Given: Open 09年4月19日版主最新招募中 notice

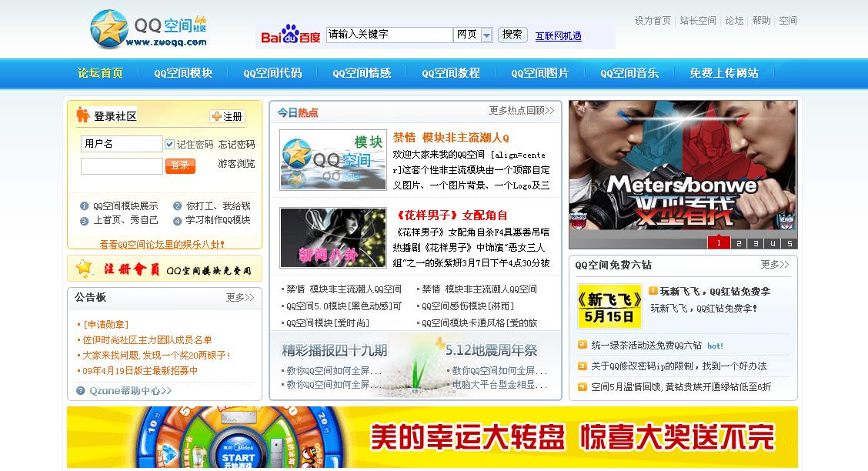Looking at the screenshot, I should pyautogui.click(x=140, y=371).
